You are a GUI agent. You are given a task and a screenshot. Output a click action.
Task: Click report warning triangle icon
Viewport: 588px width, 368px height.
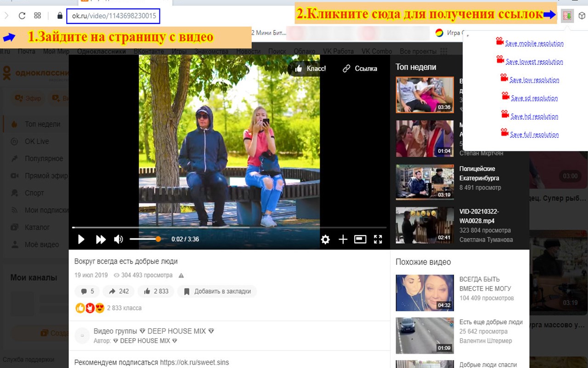181,276
